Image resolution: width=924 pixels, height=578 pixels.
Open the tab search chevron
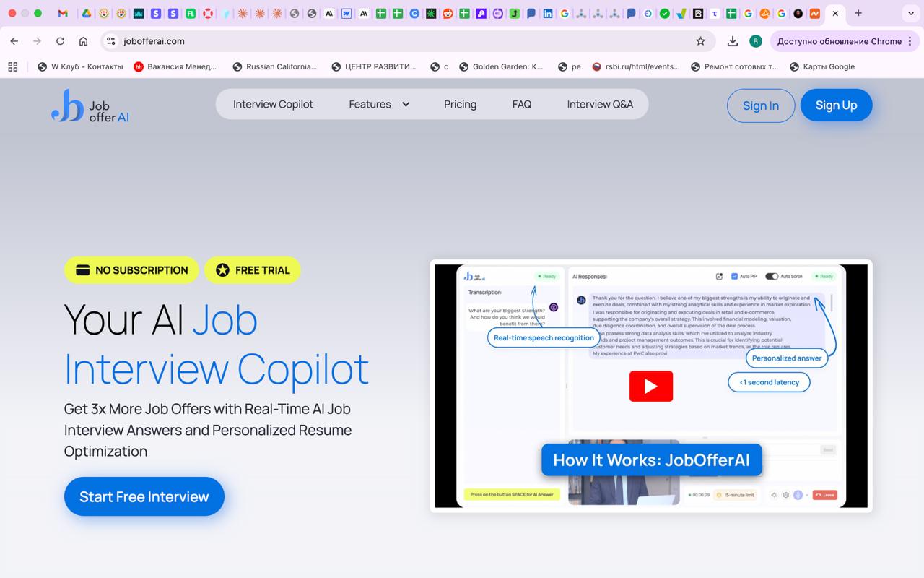pos(910,13)
